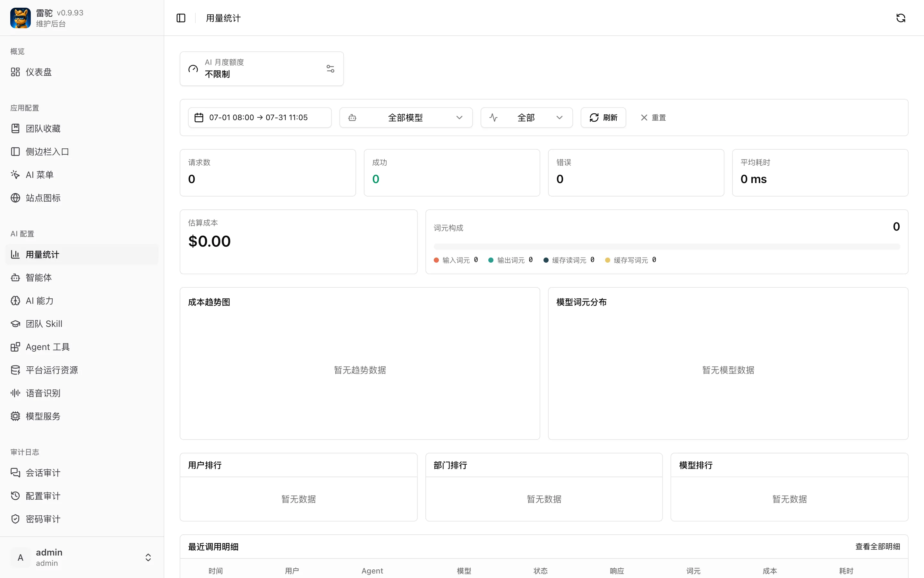Click the 站点图标 globe icon
The image size is (924, 578).
pos(15,198)
